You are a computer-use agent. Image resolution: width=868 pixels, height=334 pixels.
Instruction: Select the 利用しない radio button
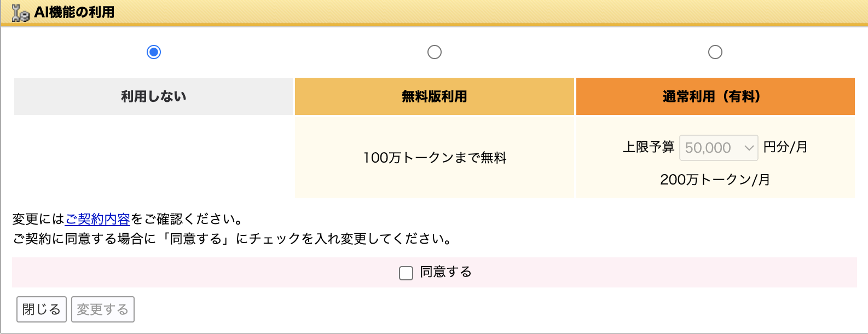[154, 52]
